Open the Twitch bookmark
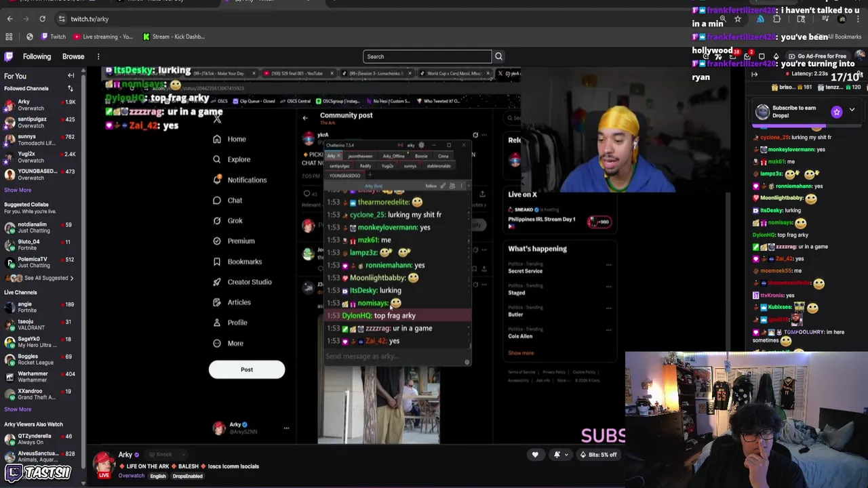Screen dimensions: 868x488 tap(53, 37)
